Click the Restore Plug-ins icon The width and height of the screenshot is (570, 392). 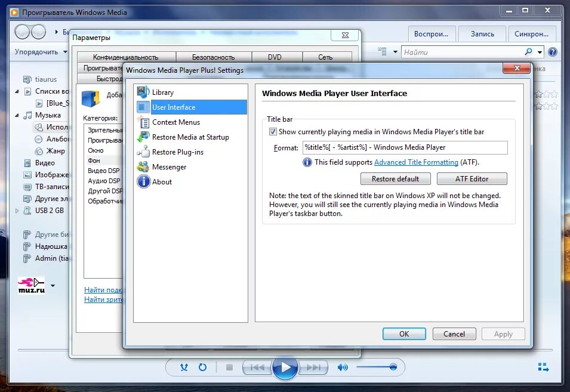pyautogui.click(x=143, y=152)
